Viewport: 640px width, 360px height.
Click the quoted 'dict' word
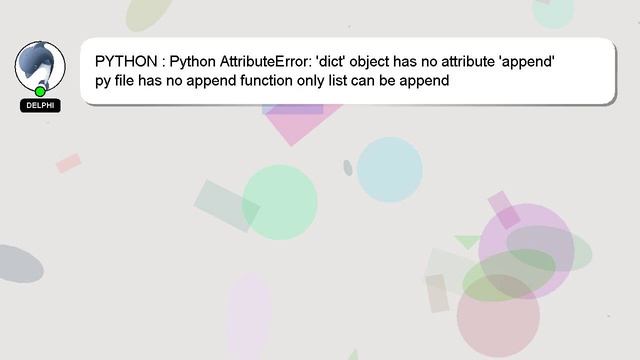click(331, 62)
